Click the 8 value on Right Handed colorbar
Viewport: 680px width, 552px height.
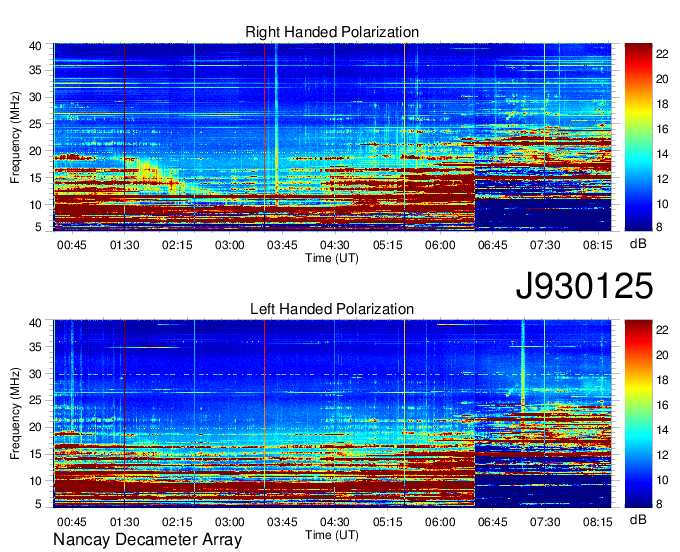tap(659, 227)
